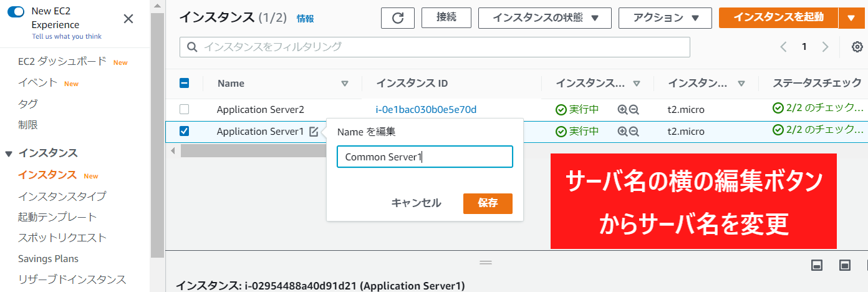
Task: Click the refresh instances icon button
Action: (398, 17)
